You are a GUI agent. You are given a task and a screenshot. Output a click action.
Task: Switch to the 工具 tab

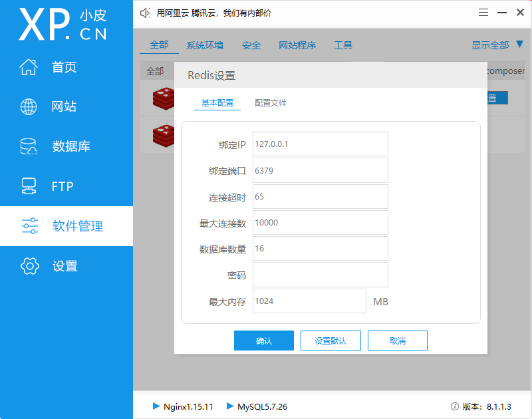(343, 45)
